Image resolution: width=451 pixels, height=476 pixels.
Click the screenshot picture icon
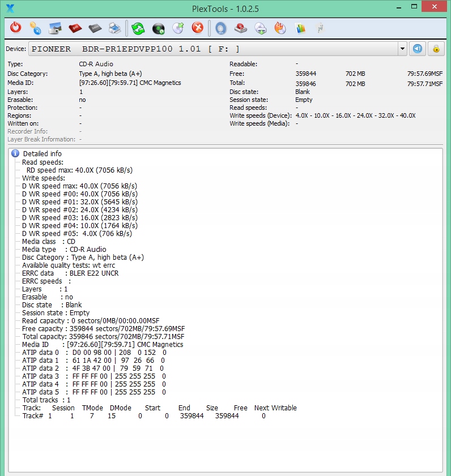click(55, 28)
